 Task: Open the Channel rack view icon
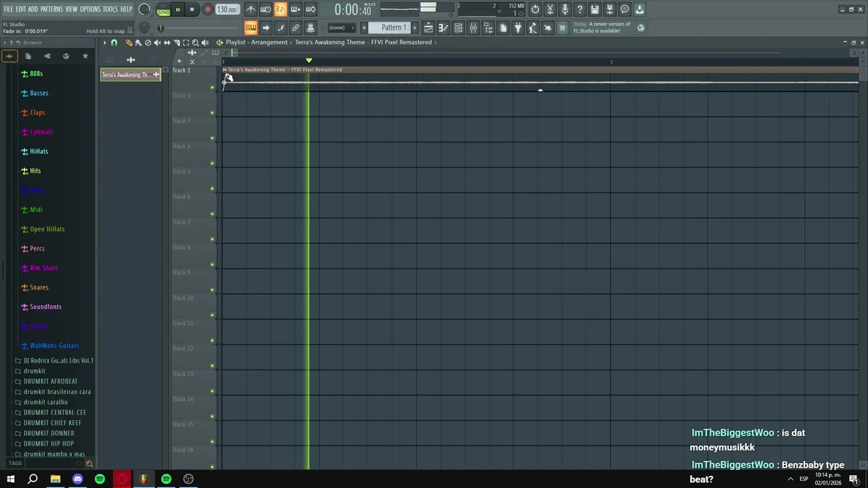click(458, 28)
